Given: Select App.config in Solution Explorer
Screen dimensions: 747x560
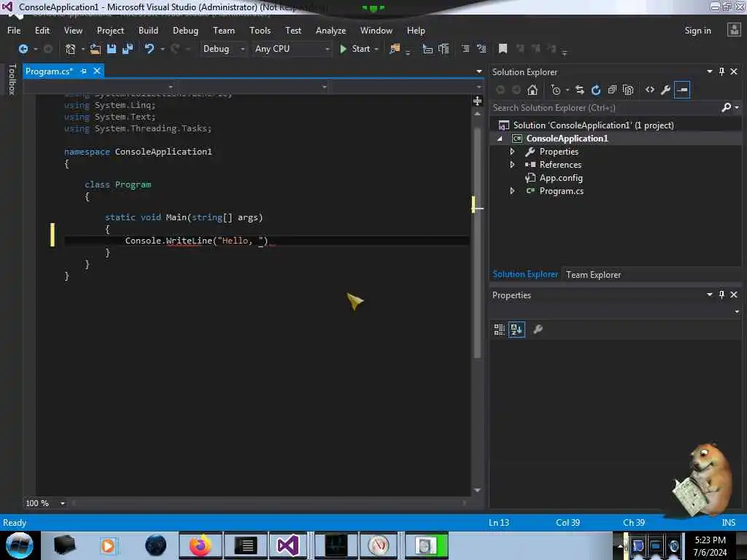Looking at the screenshot, I should pos(561,178).
